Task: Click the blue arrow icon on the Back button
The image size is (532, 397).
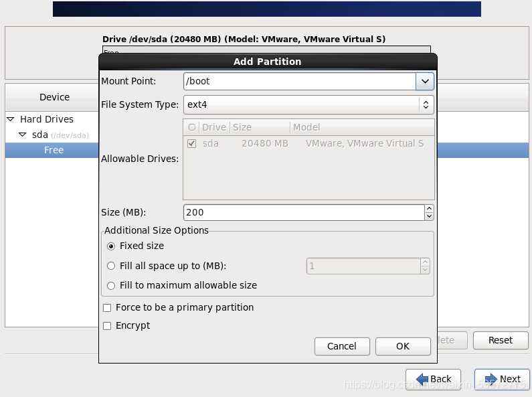Action: click(422, 379)
